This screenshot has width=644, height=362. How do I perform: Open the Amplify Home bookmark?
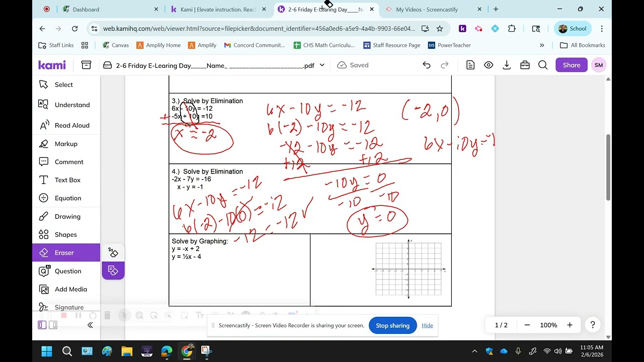click(x=158, y=45)
